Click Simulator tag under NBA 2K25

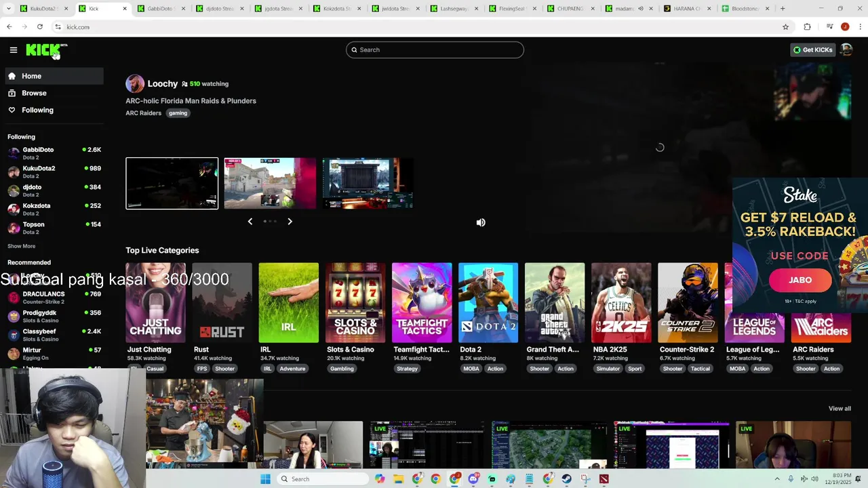[608, 369]
